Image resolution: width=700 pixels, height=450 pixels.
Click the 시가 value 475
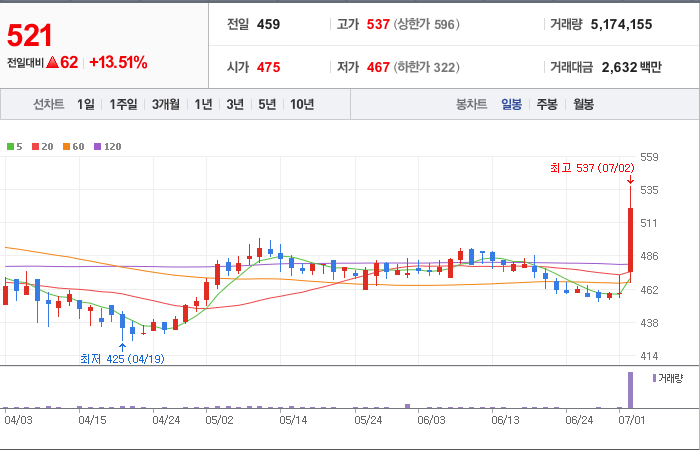click(x=268, y=67)
